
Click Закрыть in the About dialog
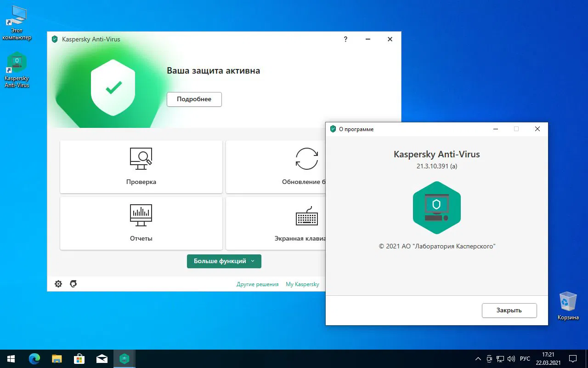point(509,310)
